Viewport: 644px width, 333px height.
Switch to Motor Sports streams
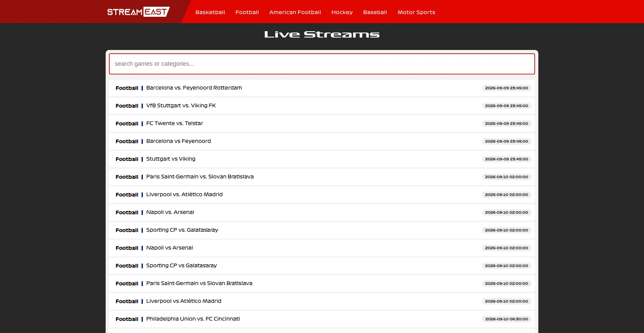416,12
